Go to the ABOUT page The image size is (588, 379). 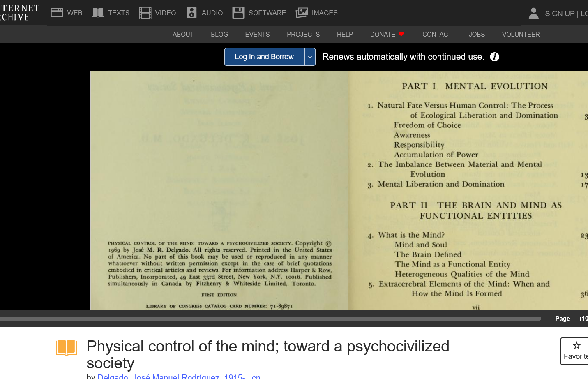[x=183, y=35]
